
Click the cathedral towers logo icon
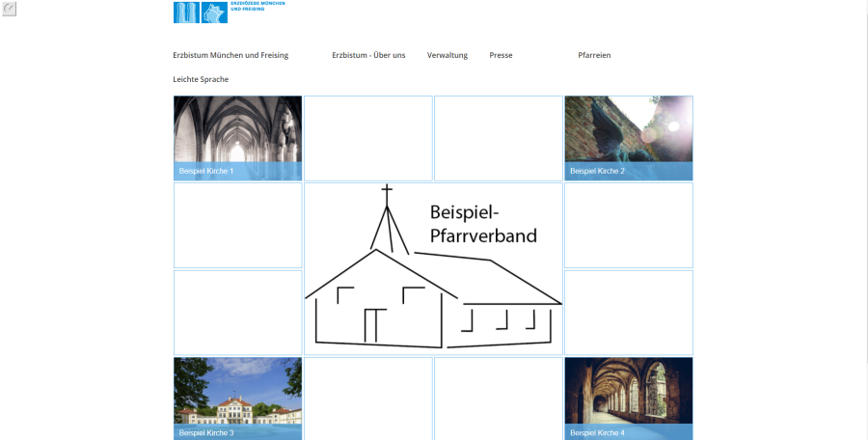pos(186,13)
